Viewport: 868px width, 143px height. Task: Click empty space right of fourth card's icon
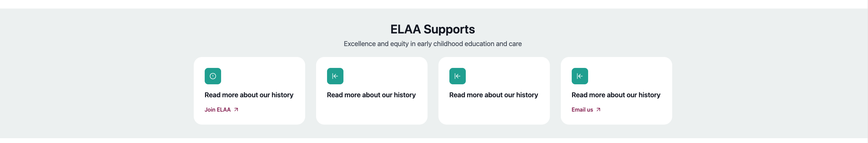[629, 76]
